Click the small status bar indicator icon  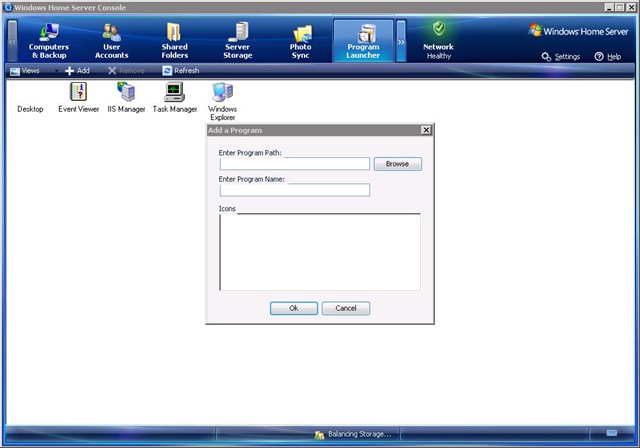[x=611, y=433]
